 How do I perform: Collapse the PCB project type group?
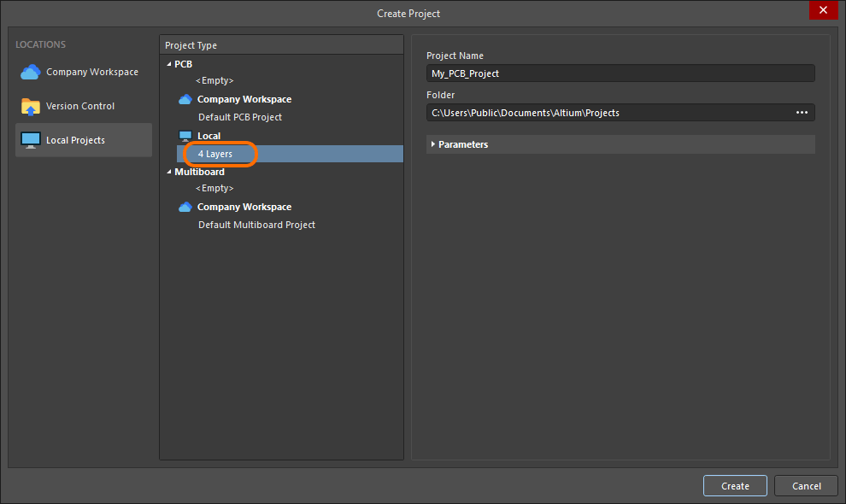[x=169, y=64]
